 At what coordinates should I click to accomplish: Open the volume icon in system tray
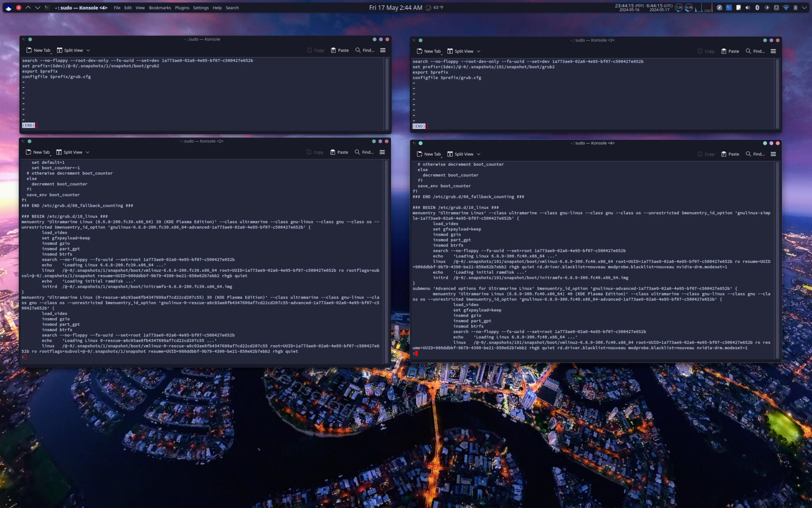(748, 8)
